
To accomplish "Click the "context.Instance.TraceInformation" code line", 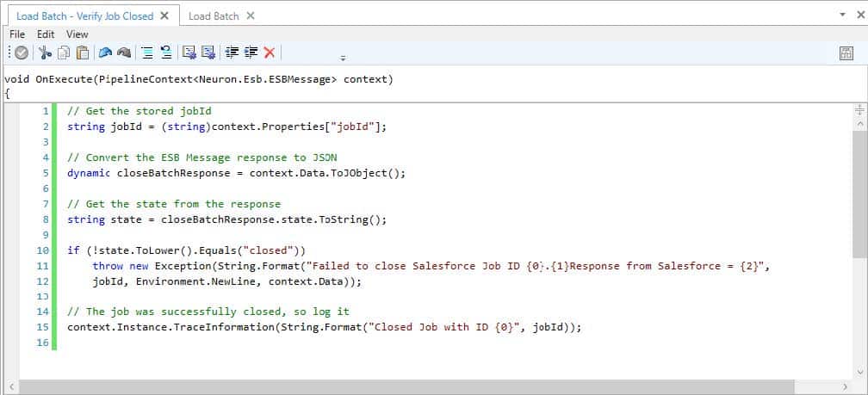I will tap(325, 327).
